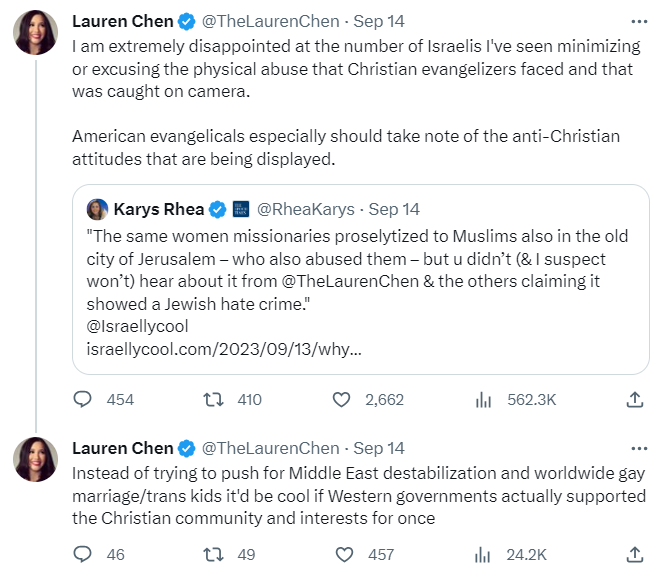Open Lauren Chen's avatar on second tweet

(x=35, y=460)
